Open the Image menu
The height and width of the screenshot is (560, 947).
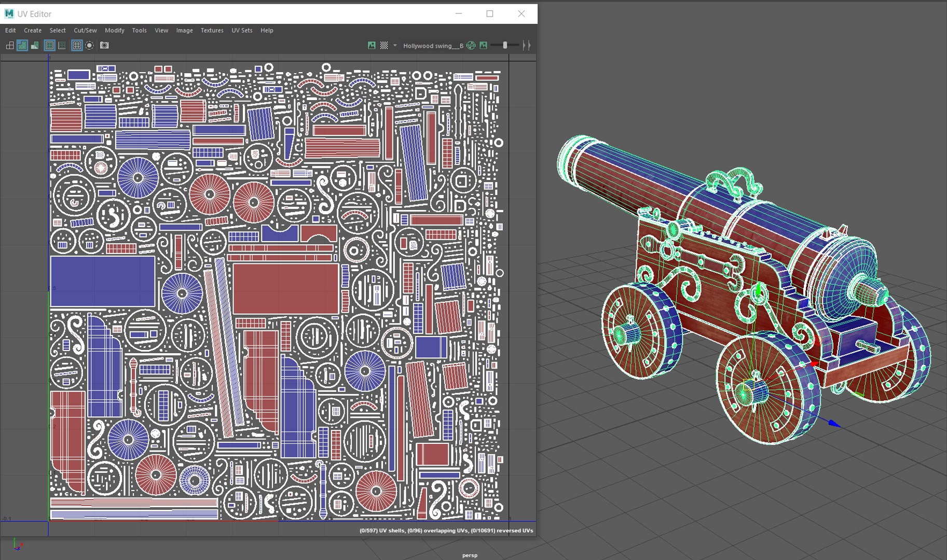click(184, 31)
